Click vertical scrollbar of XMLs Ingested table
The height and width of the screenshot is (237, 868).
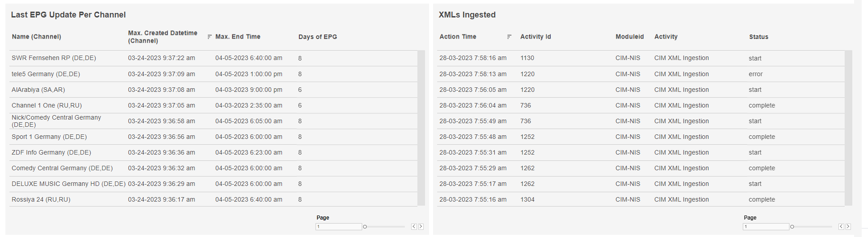pyautogui.click(x=848, y=128)
